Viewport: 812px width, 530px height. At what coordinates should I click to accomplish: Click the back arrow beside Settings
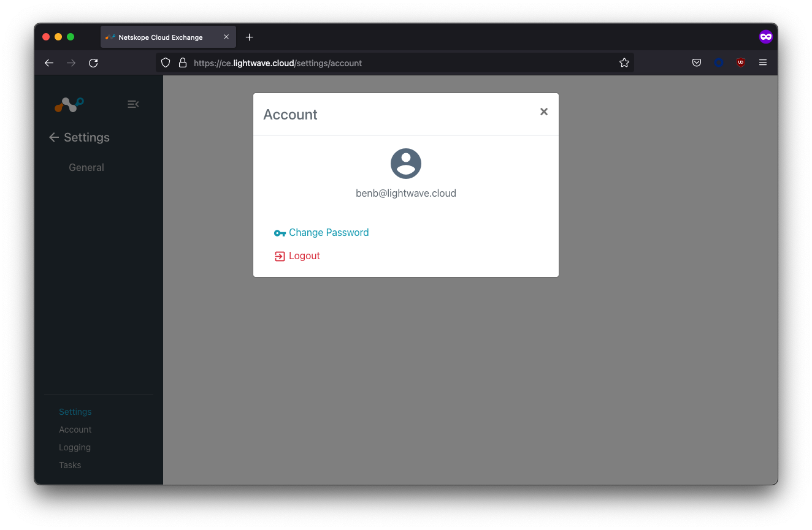tap(54, 138)
